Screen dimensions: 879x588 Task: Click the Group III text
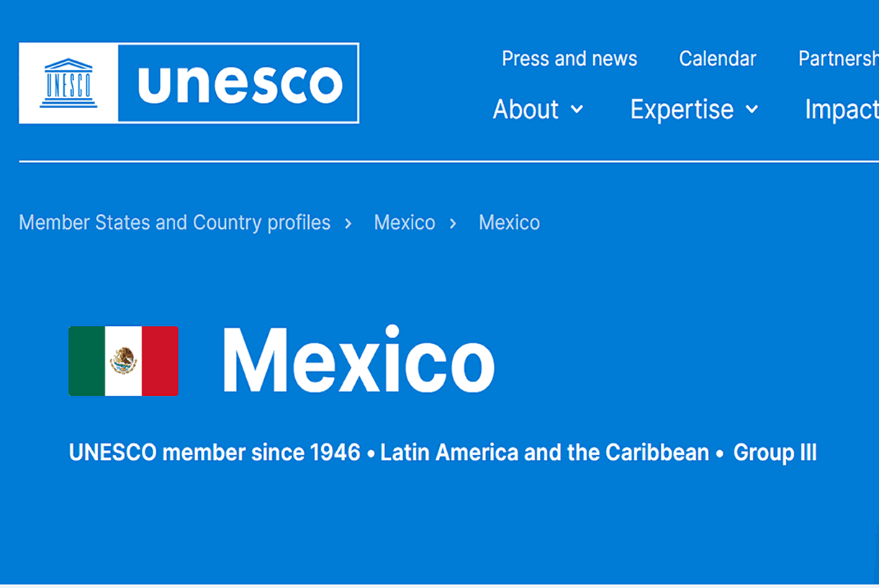775,453
